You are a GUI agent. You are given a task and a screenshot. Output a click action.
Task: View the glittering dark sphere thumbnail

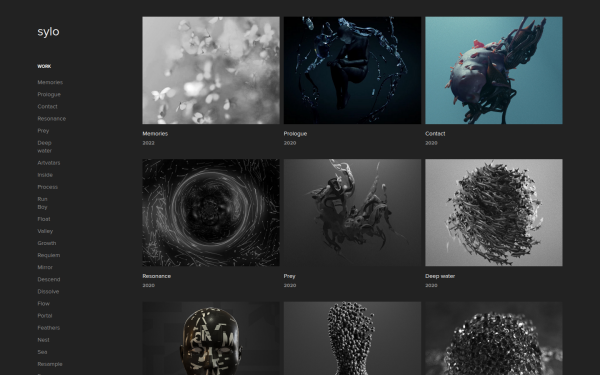tap(494, 338)
